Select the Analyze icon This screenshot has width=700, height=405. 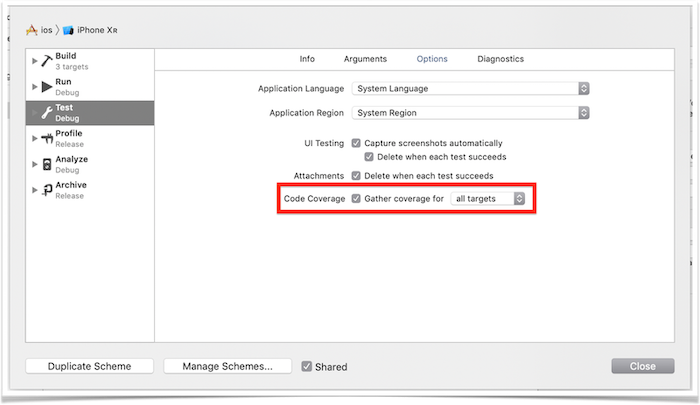pos(47,164)
